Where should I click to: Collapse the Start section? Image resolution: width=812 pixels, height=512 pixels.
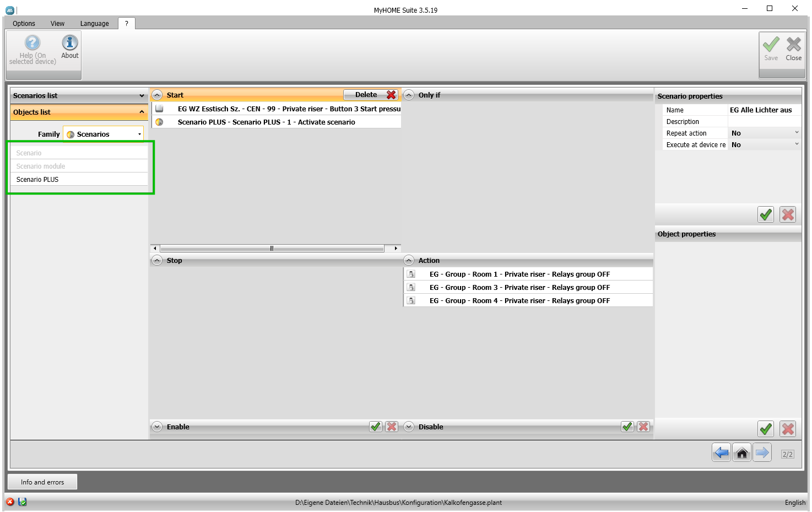coord(157,95)
